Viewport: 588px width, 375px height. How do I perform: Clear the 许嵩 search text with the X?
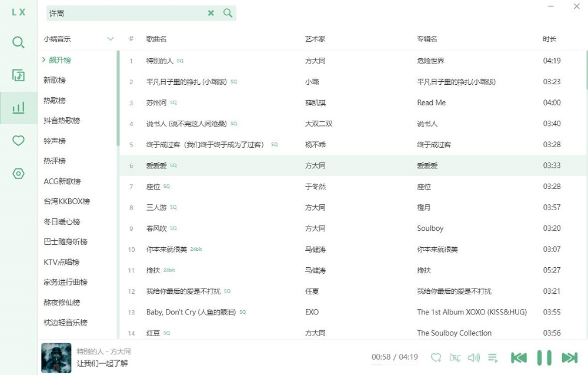pyautogui.click(x=211, y=12)
